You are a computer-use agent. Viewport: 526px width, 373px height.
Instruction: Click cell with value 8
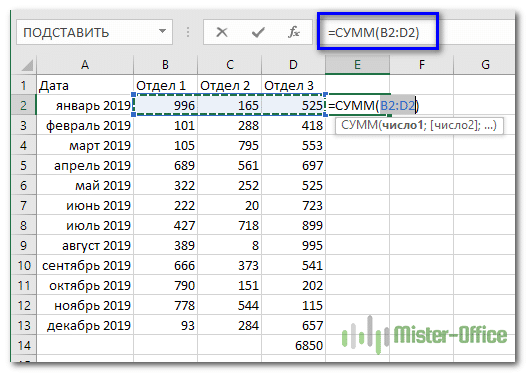coord(229,245)
